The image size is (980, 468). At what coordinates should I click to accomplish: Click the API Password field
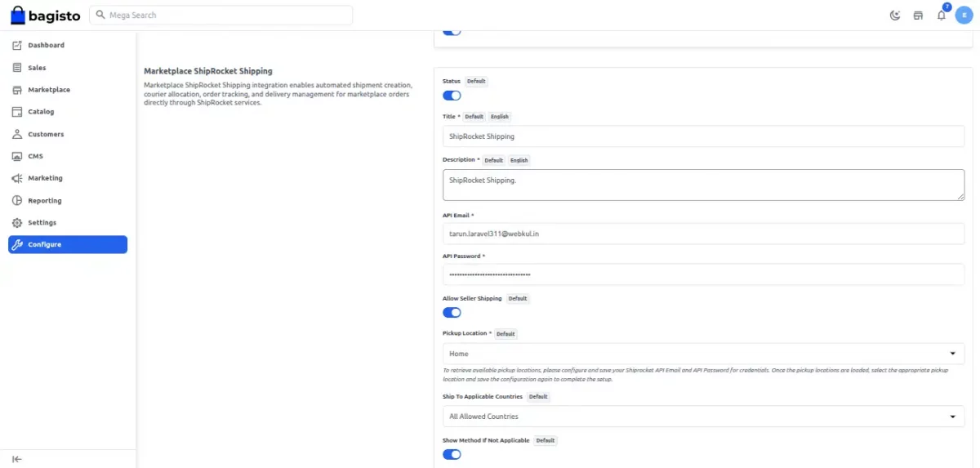click(x=703, y=274)
